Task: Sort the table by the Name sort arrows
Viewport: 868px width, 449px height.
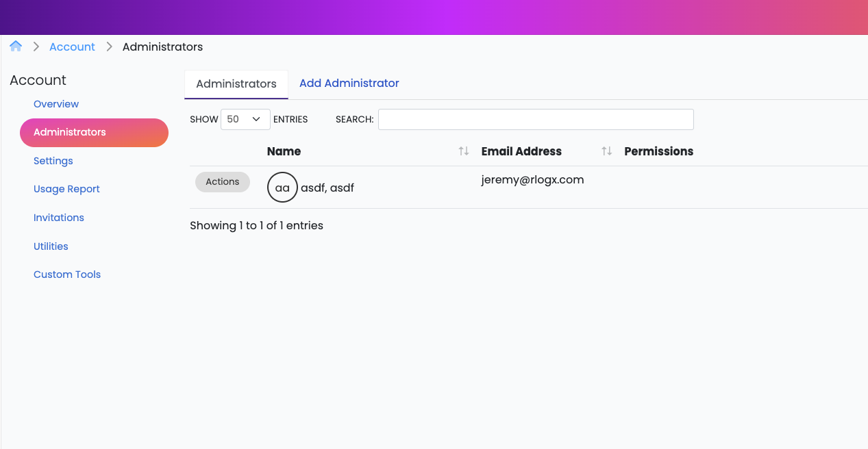Action: tap(464, 151)
